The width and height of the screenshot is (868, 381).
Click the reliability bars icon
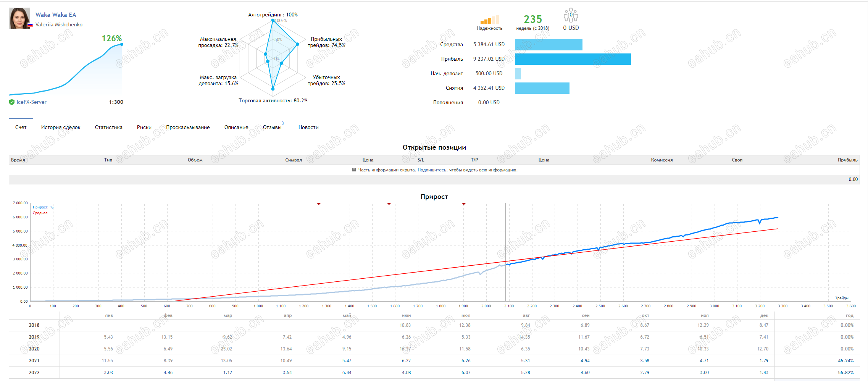pos(489,20)
